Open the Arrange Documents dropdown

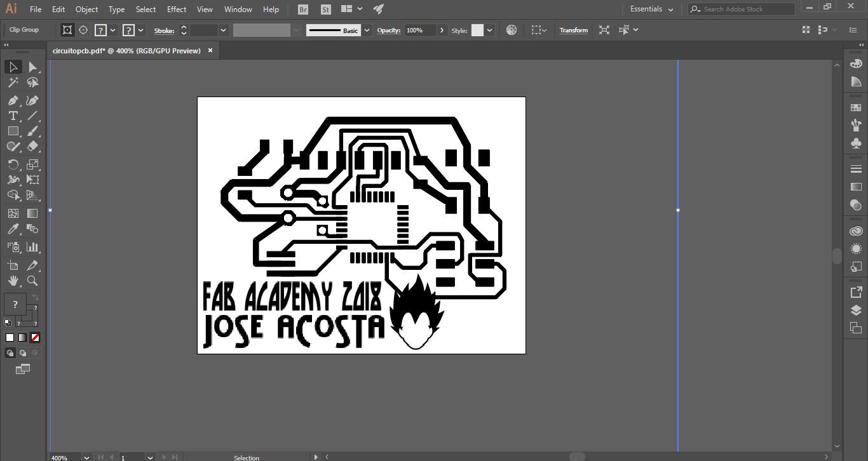[351, 10]
